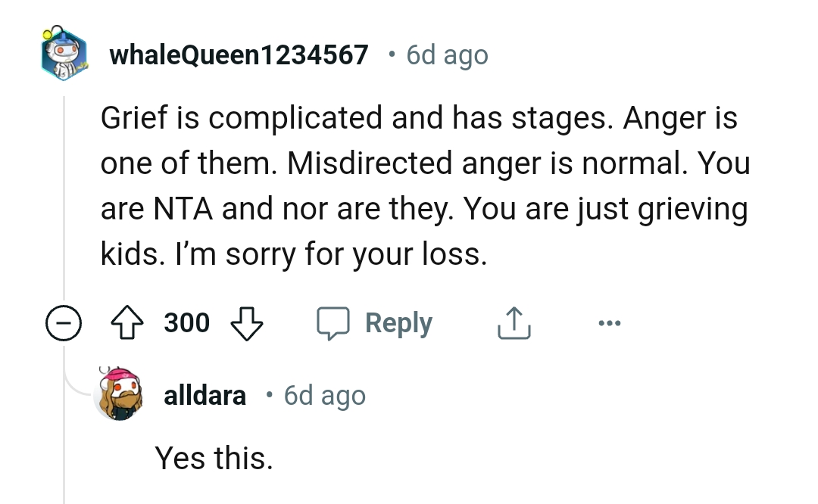Click the "Yes this." reply text
The height and width of the screenshot is (504, 818).
(214, 457)
